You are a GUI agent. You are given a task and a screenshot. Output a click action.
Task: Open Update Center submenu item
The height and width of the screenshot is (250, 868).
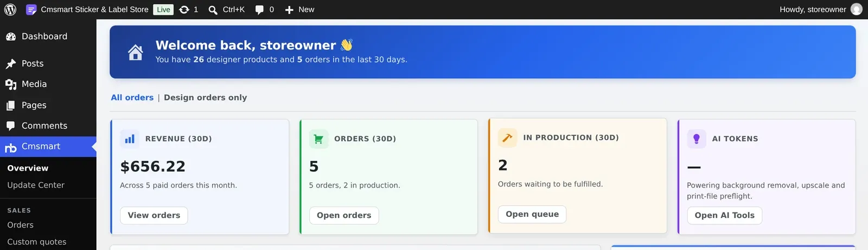tap(36, 185)
